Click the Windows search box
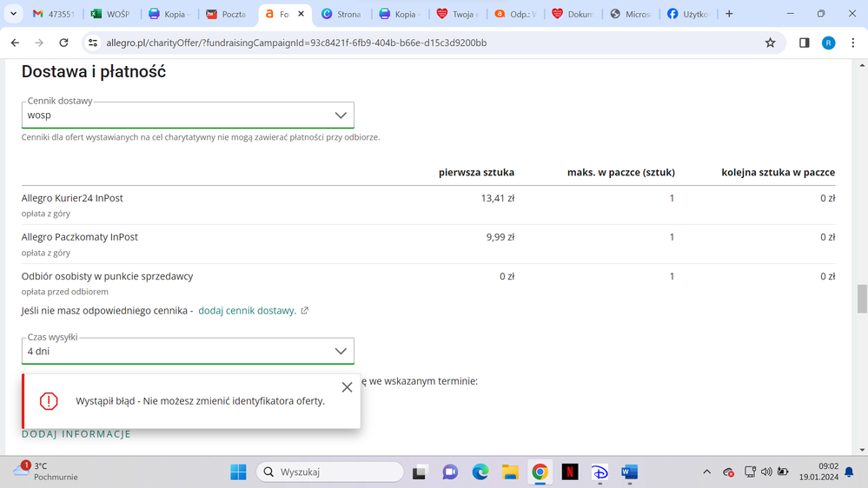 coord(331,472)
